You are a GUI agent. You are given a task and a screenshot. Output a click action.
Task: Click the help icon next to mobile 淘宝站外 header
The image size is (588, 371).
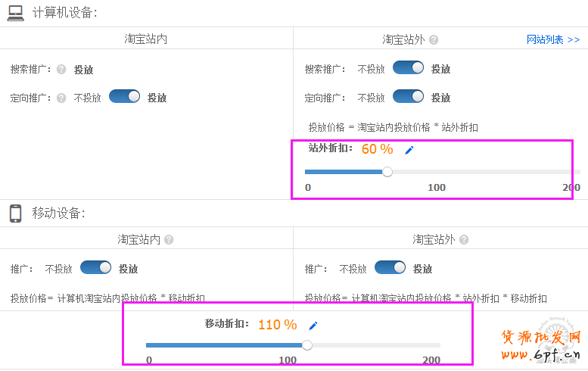click(x=464, y=239)
